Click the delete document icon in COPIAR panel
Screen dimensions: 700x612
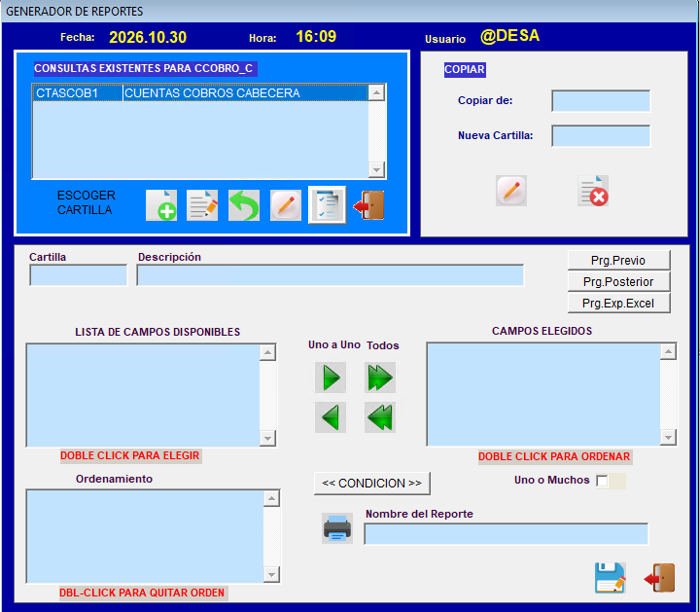(593, 191)
